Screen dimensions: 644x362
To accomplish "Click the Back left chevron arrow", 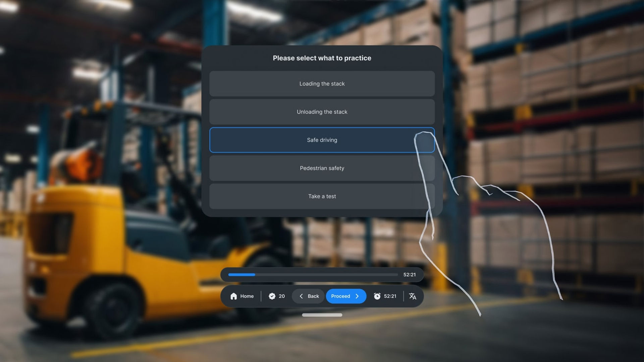I will click(301, 296).
